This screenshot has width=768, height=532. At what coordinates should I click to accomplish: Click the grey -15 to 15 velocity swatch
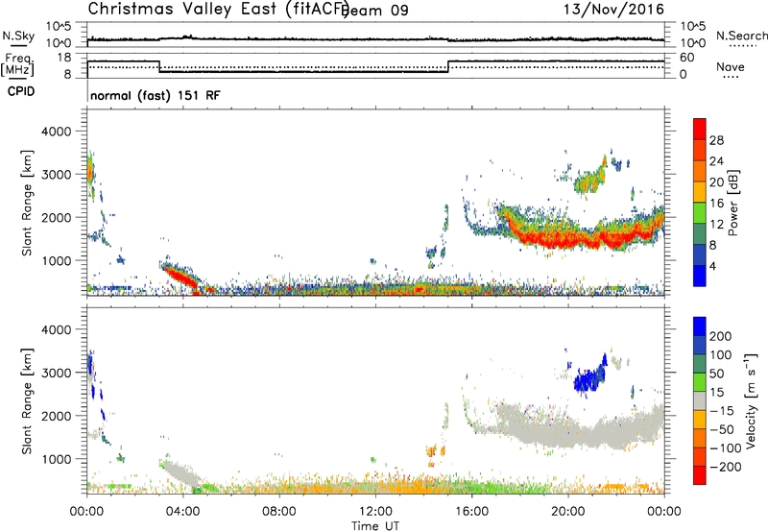click(x=700, y=400)
